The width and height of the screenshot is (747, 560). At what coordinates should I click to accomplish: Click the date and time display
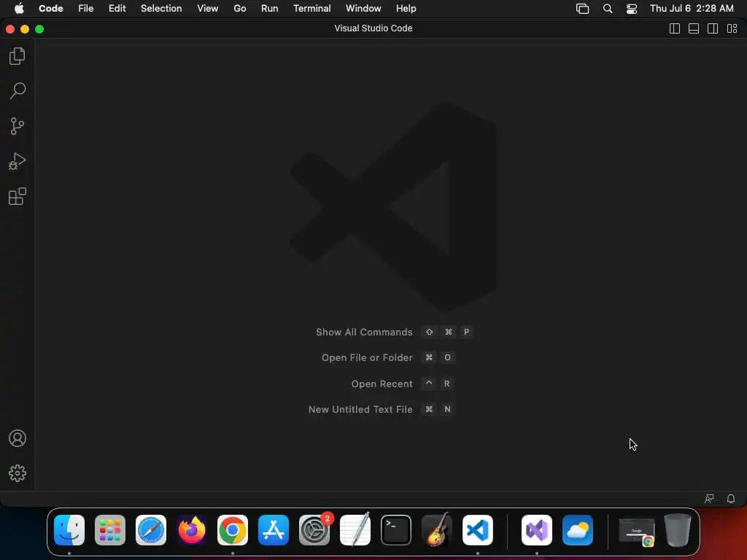point(692,9)
